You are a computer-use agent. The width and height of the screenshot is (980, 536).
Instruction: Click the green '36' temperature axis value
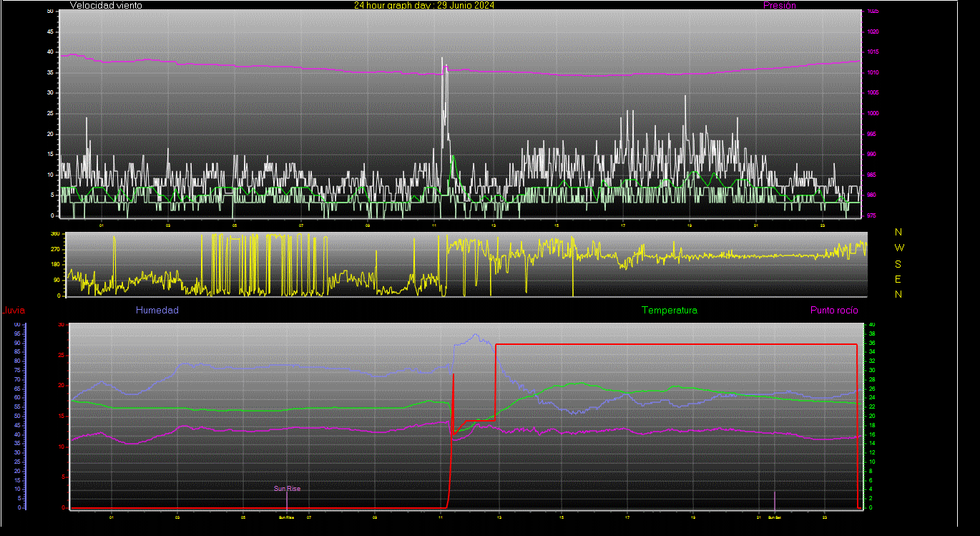pyautogui.click(x=871, y=343)
